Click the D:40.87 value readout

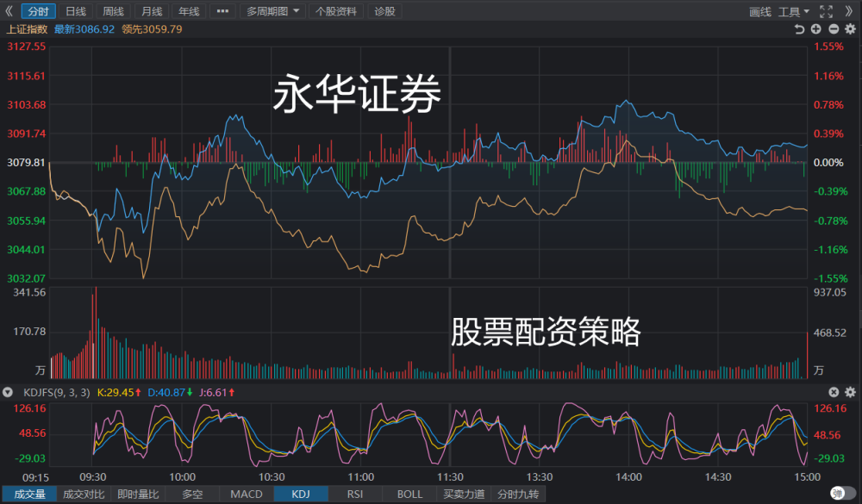(x=170, y=392)
